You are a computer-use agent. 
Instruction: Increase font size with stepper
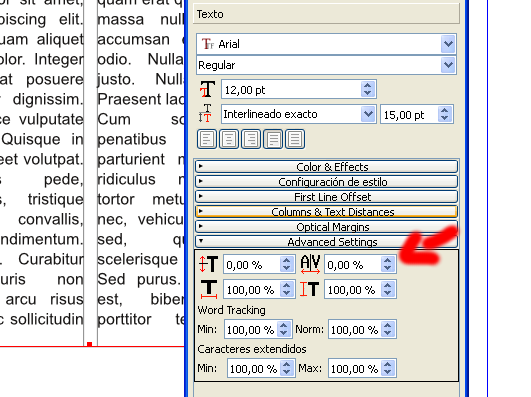(x=368, y=85)
